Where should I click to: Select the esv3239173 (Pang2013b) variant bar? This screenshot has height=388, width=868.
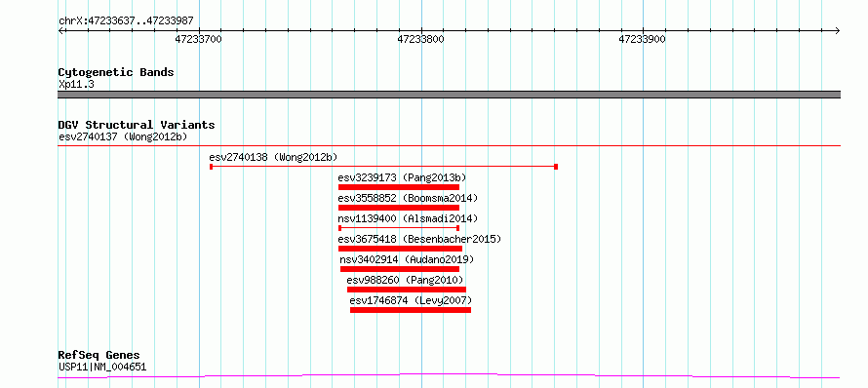tap(399, 187)
